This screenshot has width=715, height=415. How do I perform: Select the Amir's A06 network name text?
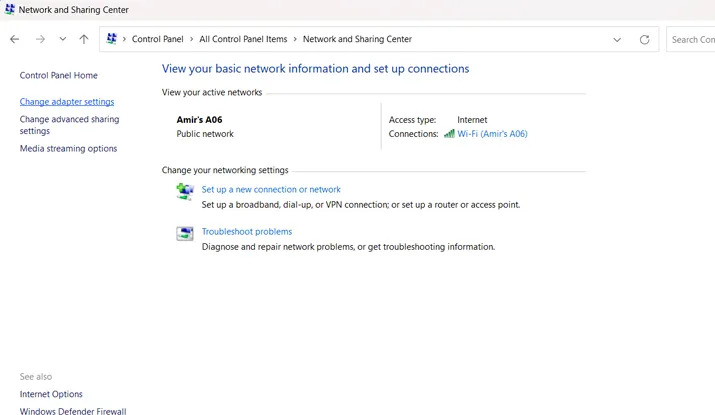(199, 119)
